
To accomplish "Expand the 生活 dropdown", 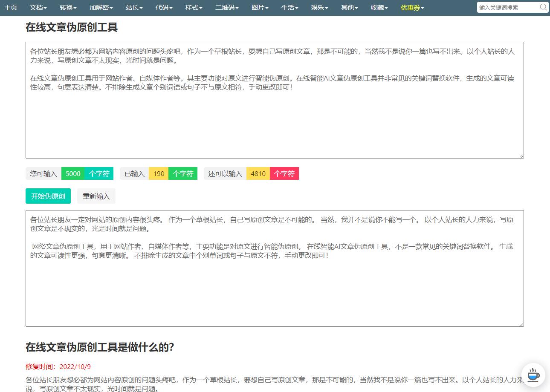I will coord(289,7).
